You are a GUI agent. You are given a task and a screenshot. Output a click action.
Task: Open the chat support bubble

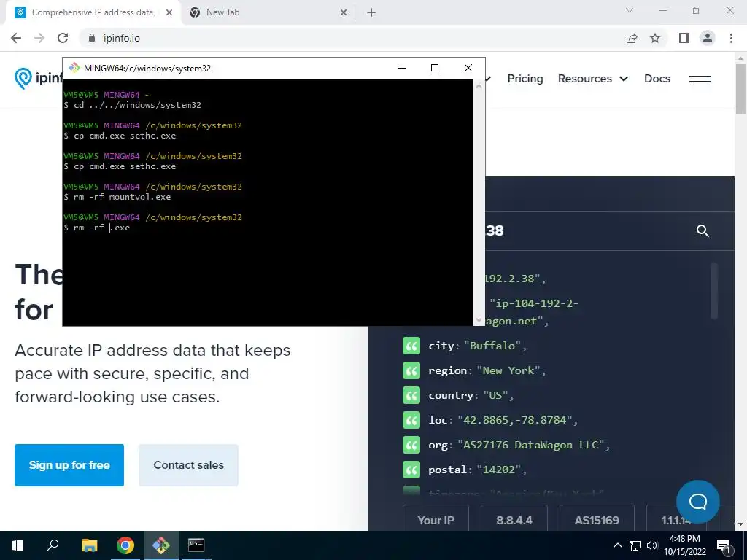tap(698, 502)
